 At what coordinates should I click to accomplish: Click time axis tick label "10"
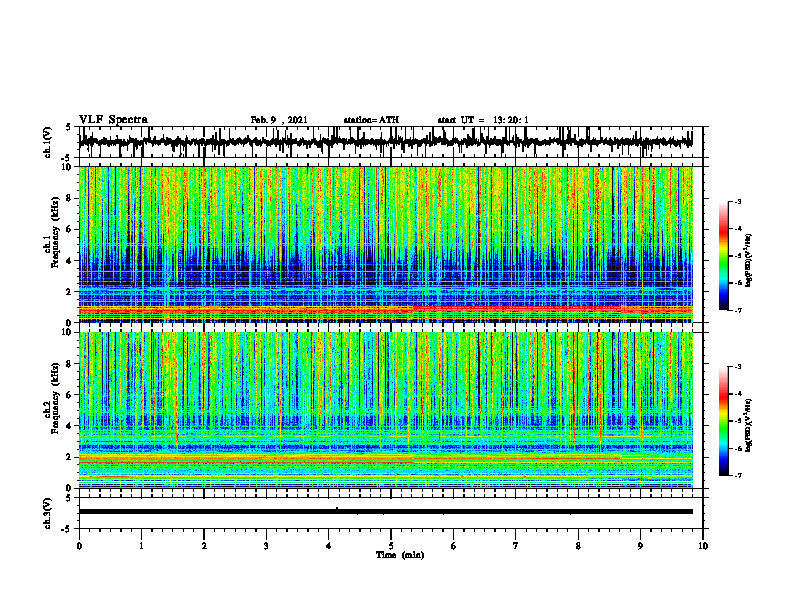703,546
